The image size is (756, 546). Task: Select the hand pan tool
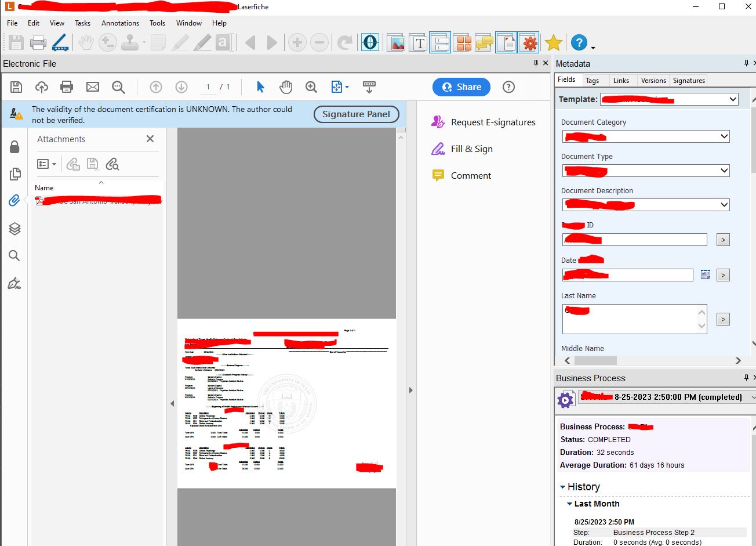tap(286, 87)
